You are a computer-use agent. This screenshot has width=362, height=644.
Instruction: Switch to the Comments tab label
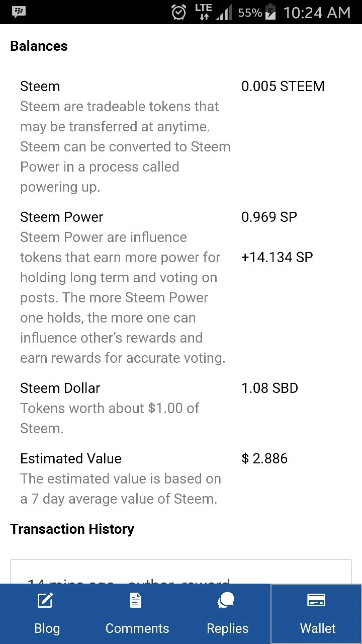137,628
